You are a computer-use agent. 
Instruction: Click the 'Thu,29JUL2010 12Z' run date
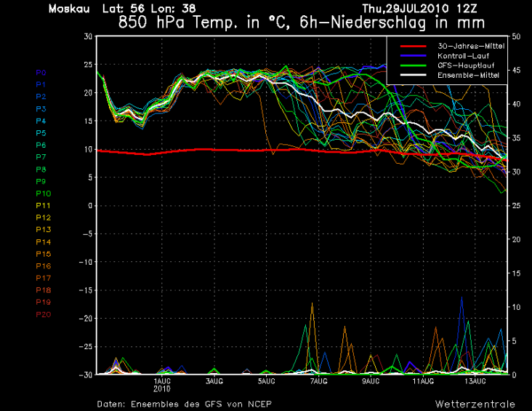pyautogui.click(x=419, y=9)
